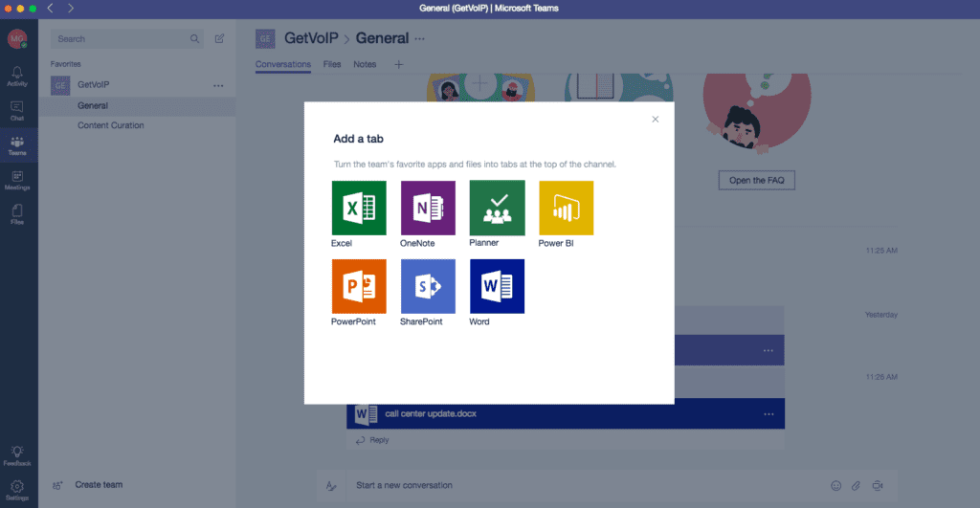Open General channel more options ellipsis

pos(419,38)
